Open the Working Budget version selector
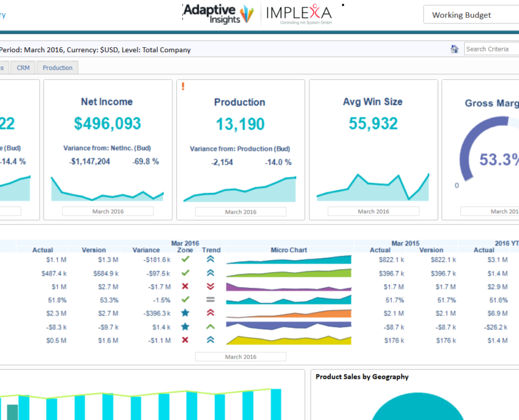519x420 pixels. pos(471,15)
